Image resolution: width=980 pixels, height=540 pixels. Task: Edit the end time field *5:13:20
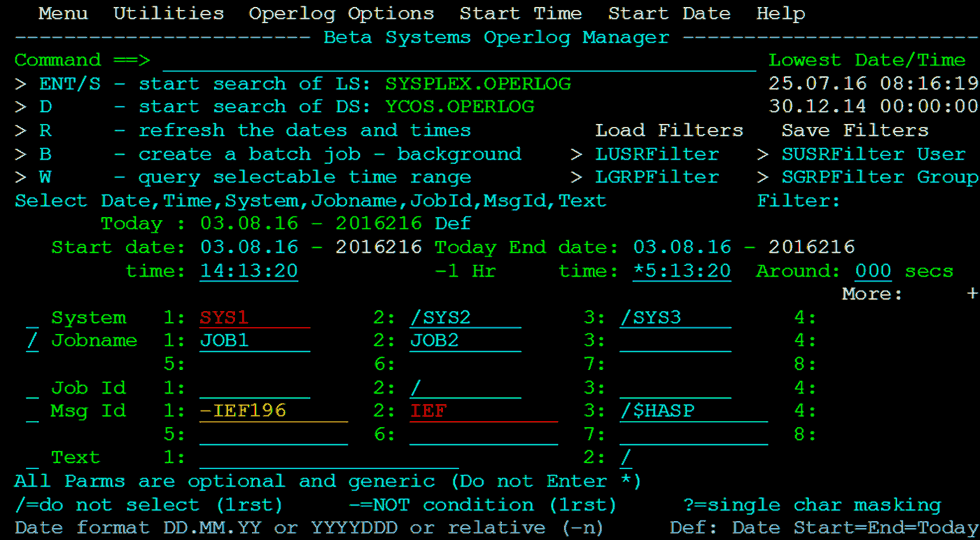(x=682, y=271)
